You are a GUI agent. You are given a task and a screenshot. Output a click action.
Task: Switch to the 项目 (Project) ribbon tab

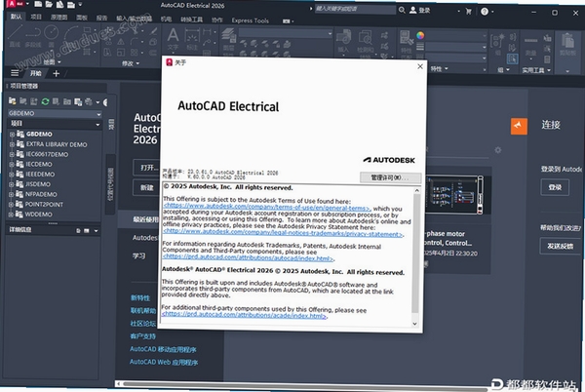[x=36, y=17]
